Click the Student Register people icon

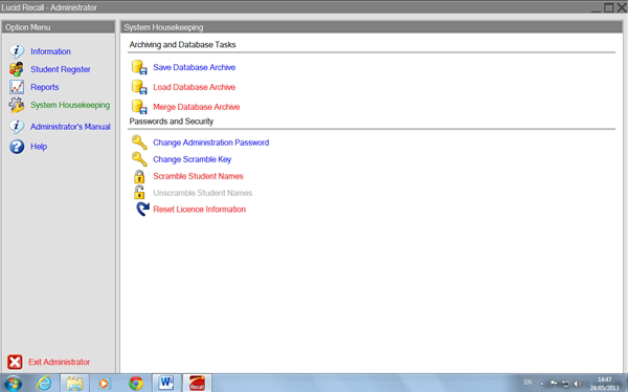(16, 69)
